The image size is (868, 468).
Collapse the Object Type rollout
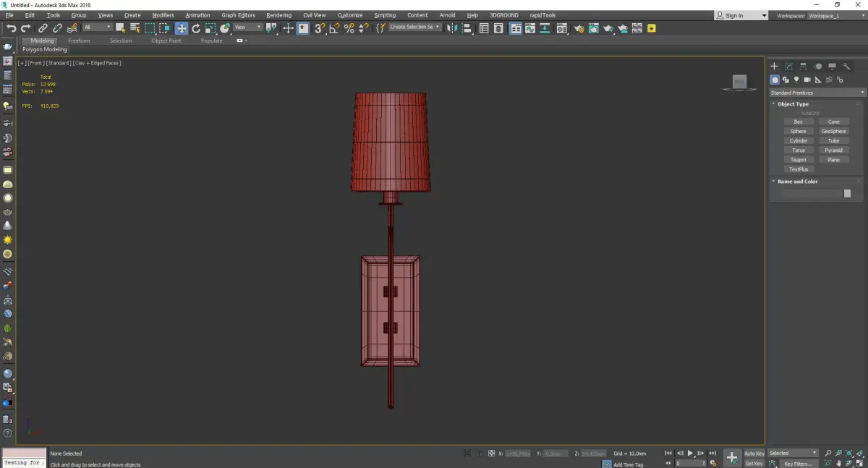tap(793, 104)
